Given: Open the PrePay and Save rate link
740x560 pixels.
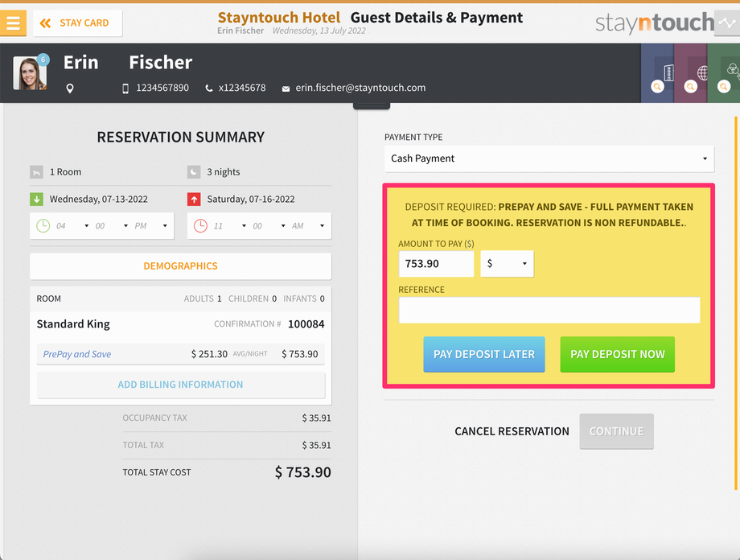Looking at the screenshot, I should [x=77, y=354].
